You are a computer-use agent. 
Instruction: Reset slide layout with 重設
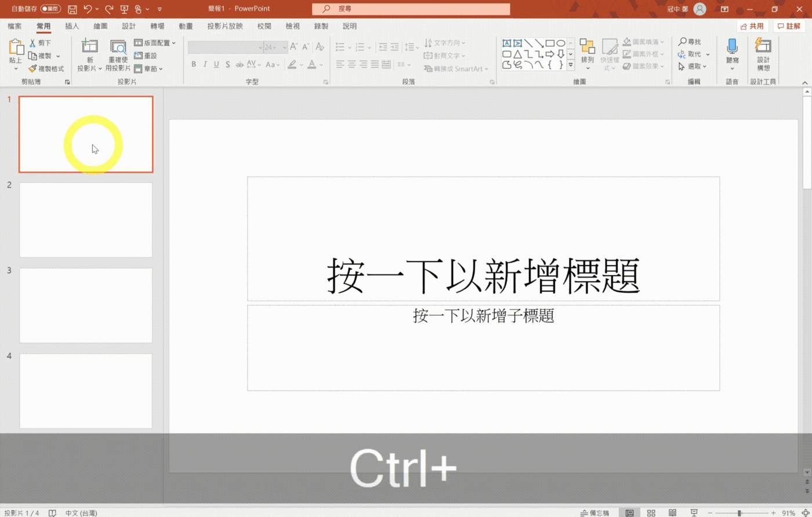(x=146, y=56)
